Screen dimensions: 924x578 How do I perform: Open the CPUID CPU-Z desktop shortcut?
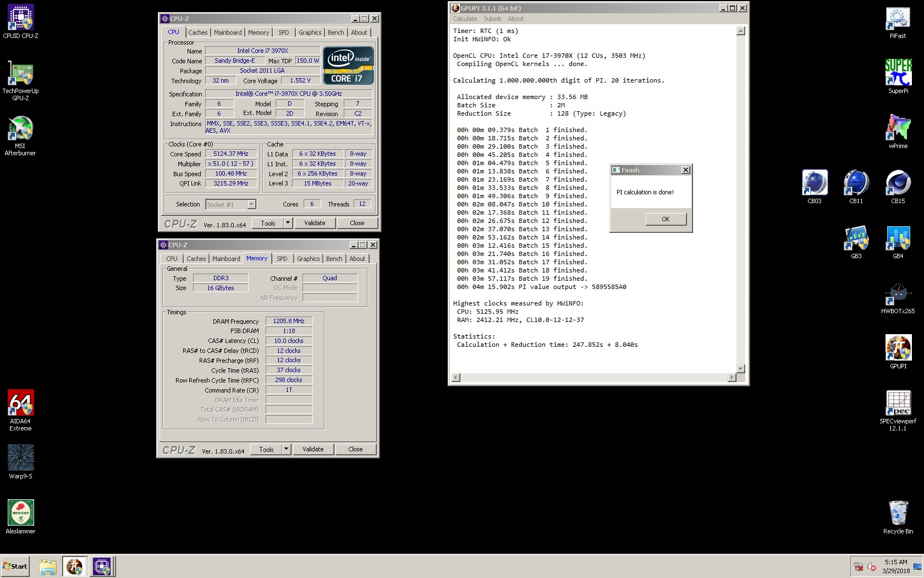click(x=20, y=22)
